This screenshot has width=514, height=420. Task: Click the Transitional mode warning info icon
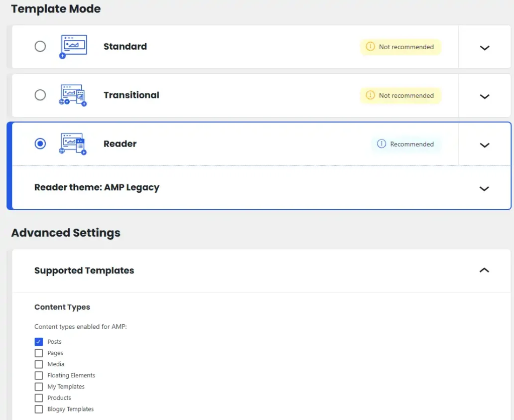[370, 95]
